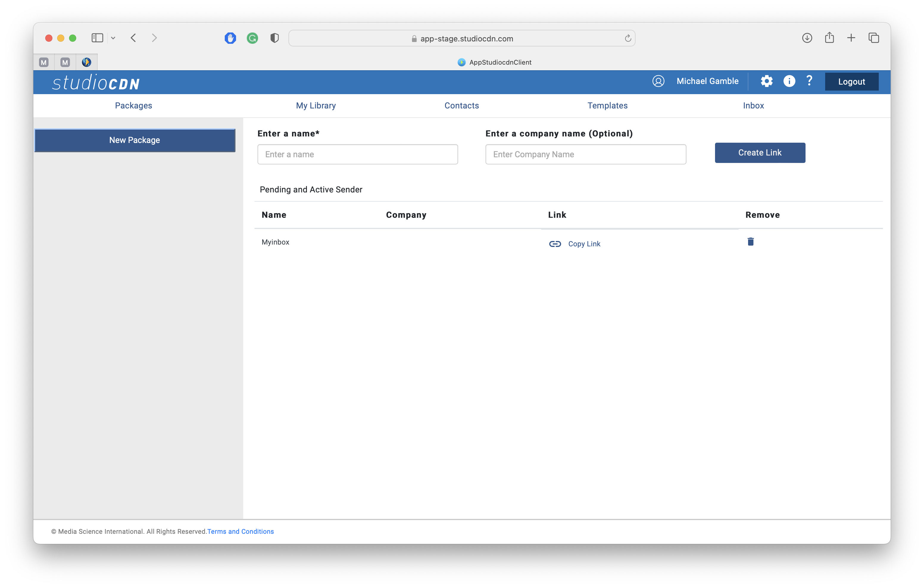This screenshot has height=588, width=924.
Task: Click the user profile avatar icon
Action: [x=658, y=81]
